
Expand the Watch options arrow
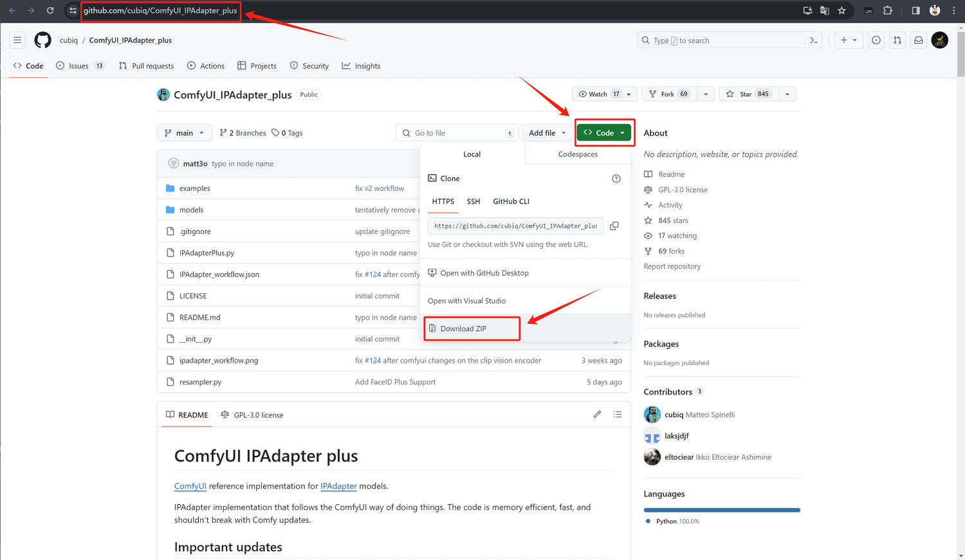tap(629, 94)
